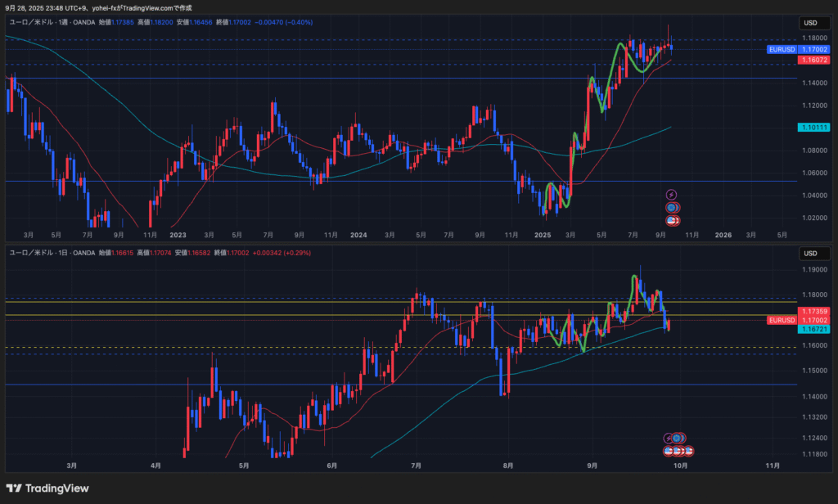Image resolution: width=838 pixels, height=504 pixels.
Task: Select the solid yellow horizontal line on daily chart
Action: click(x=246, y=315)
